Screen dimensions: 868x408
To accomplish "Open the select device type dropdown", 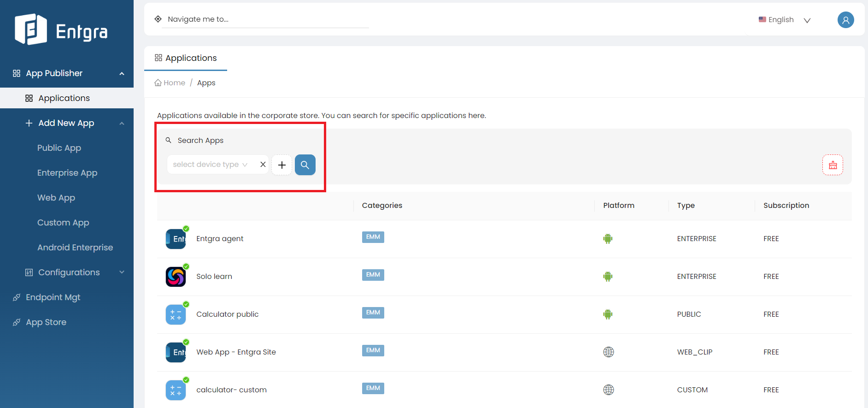I will tap(211, 165).
